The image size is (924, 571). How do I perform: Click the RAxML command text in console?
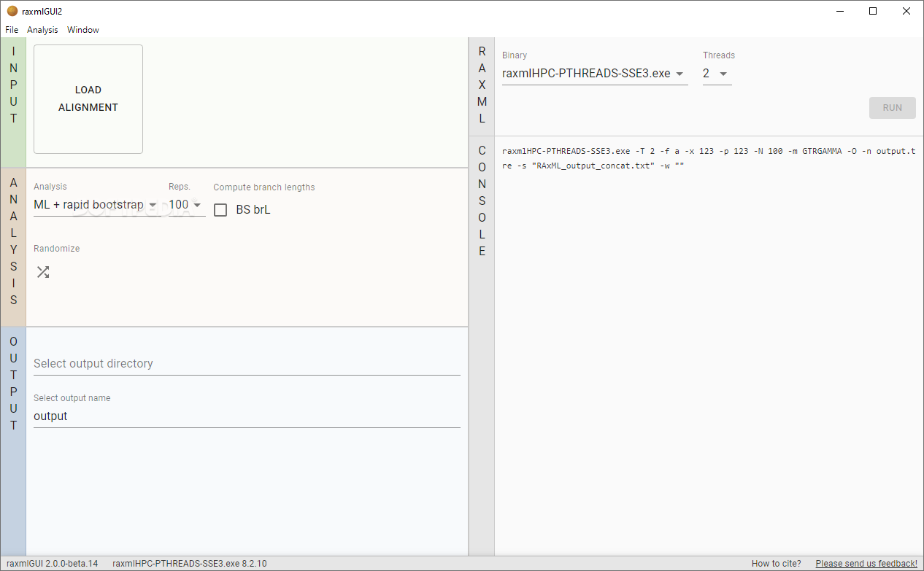(708, 158)
